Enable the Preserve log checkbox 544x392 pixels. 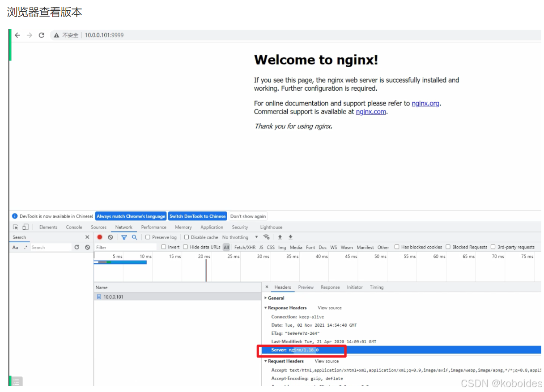(x=148, y=237)
